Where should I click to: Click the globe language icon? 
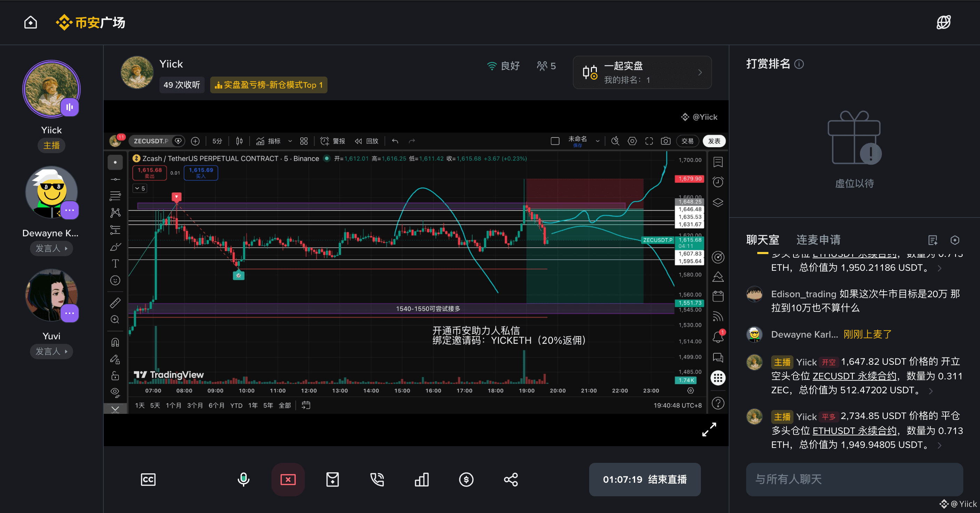tap(943, 23)
